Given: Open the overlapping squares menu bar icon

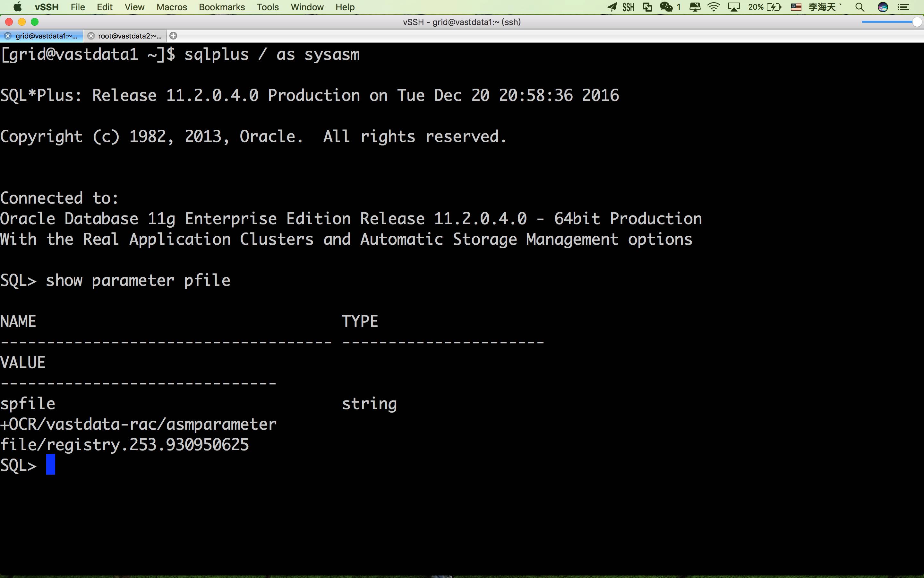Looking at the screenshot, I should (647, 7).
